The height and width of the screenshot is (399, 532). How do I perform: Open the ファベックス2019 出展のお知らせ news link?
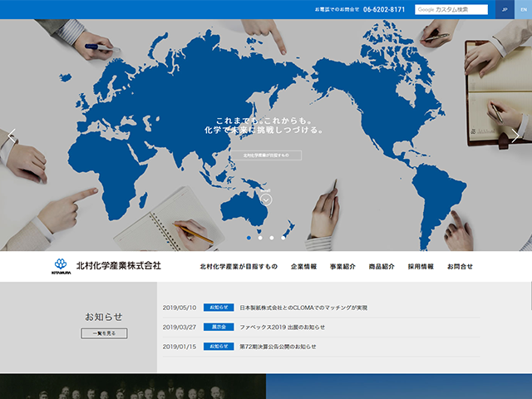(283, 327)
